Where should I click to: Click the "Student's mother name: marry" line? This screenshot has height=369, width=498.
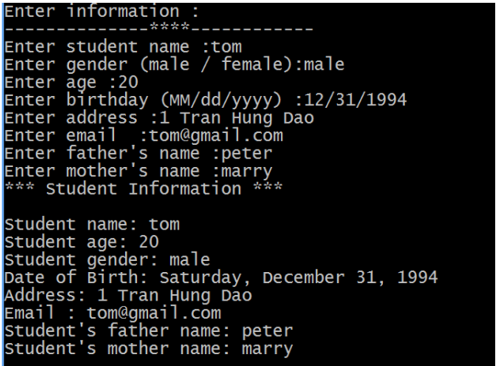point(149,349)
